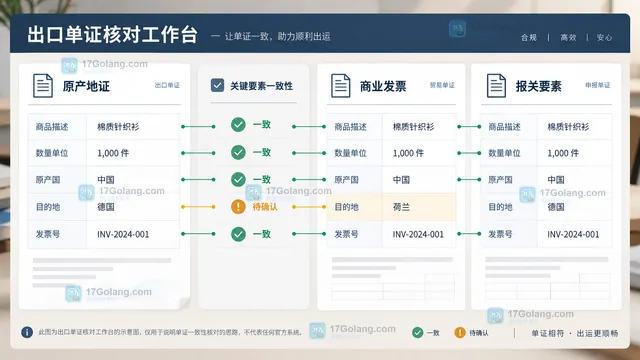This screenshot has height=360, width=640.
Task: Click the 出口单证核对工作台 title
Action: 113,34
